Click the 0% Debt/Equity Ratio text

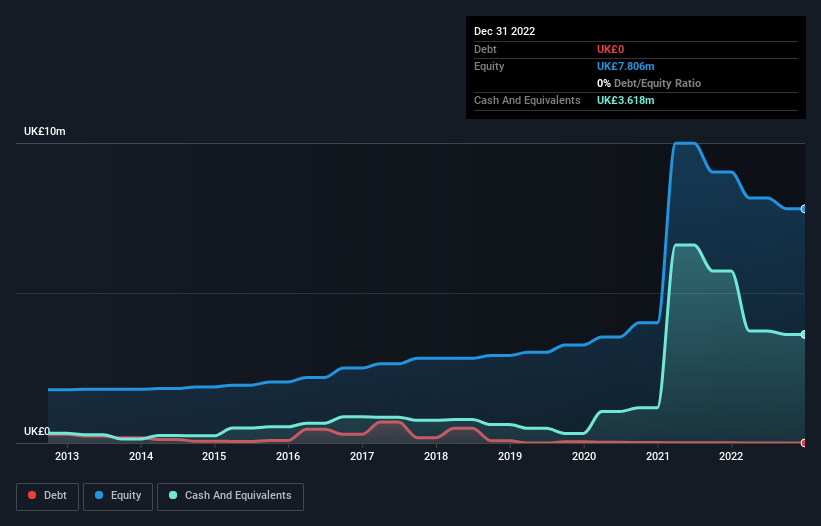click(x=649, y=83)
